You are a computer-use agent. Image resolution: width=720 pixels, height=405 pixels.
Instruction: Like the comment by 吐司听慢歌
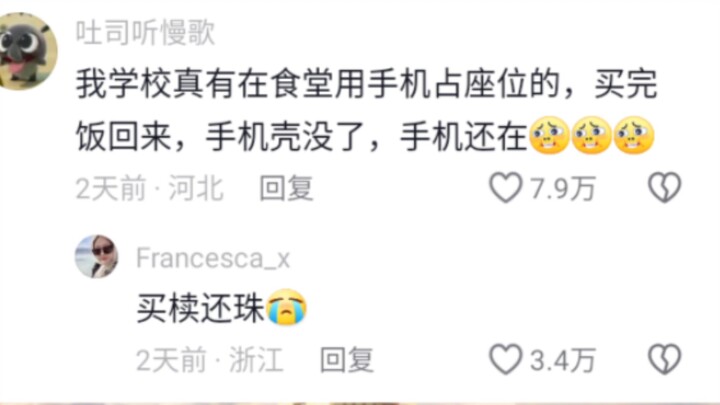coord(506,187)
